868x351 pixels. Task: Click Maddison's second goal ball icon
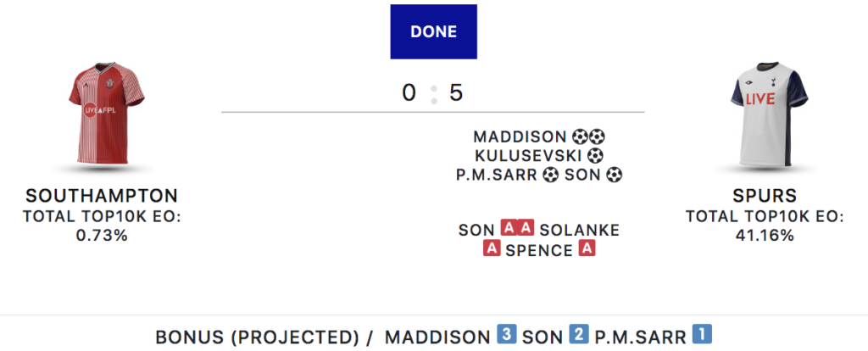coord(596,136)
